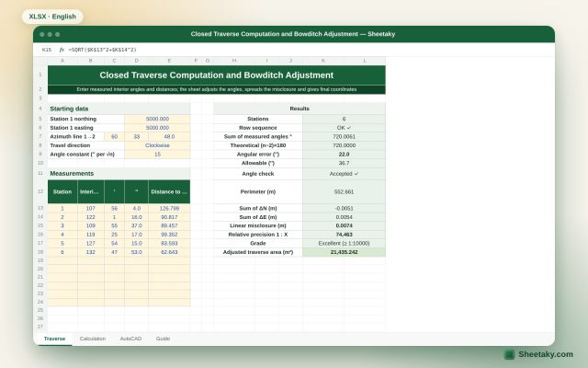The image size is (588, 368).
Task: Select row 27 header
Action: (40, 327)
